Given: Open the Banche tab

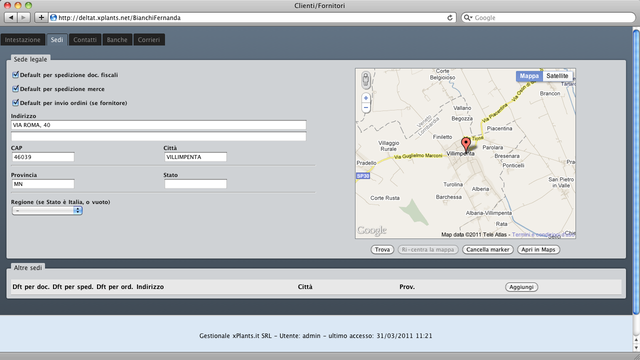Looking at the screenshot, I should pyautogui.click(x=117, y=40).
